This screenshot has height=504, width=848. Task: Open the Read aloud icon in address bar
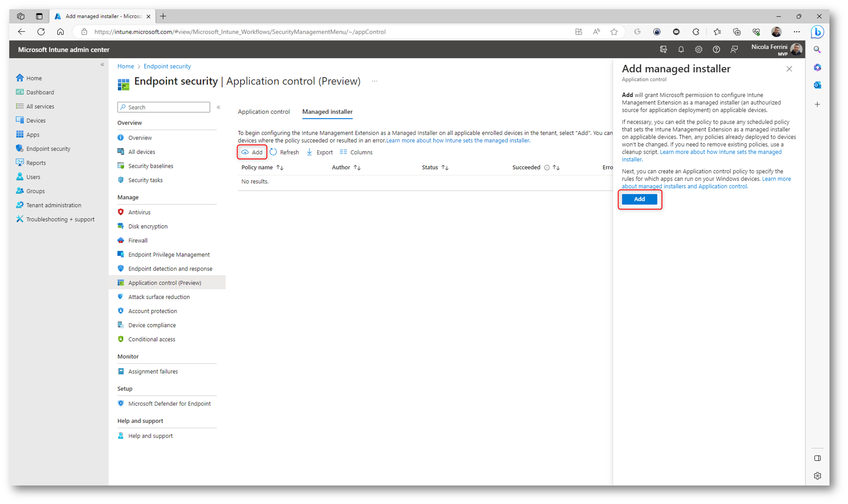tap(596, 32)
